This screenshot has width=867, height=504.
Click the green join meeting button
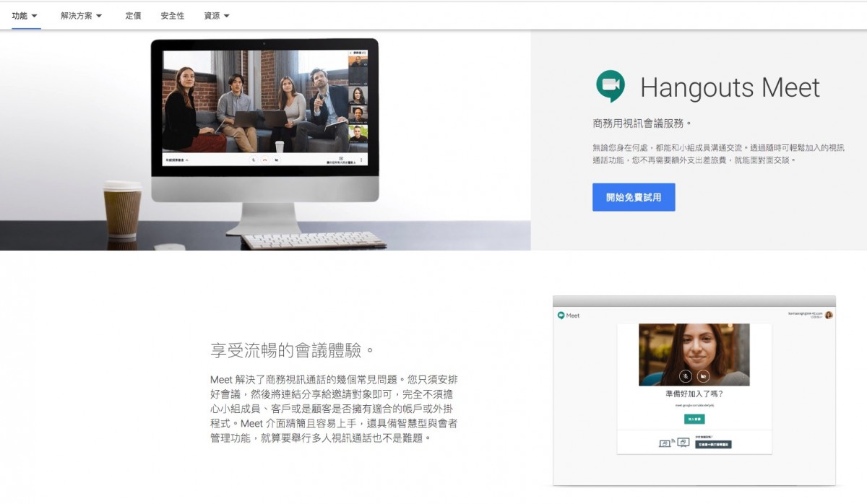click(694, 419)
